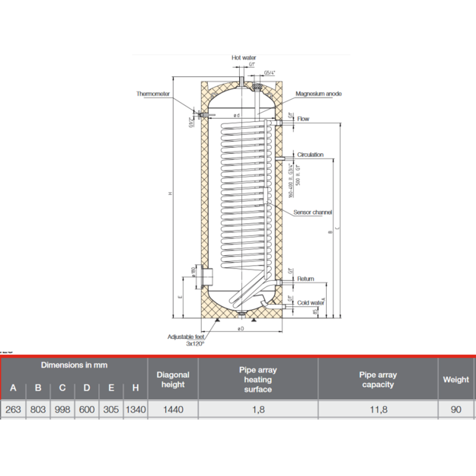Select the Thermometer label
This screenshot has width=476, height=476.
pos(152,94)
